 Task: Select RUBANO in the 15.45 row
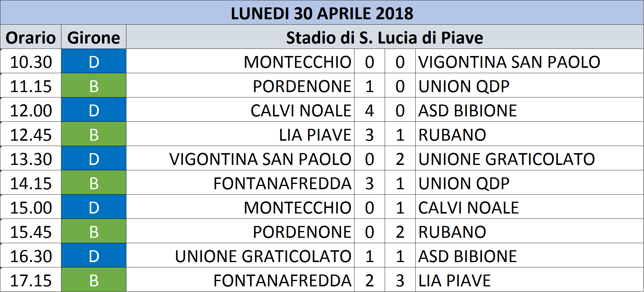coord(529,231)
